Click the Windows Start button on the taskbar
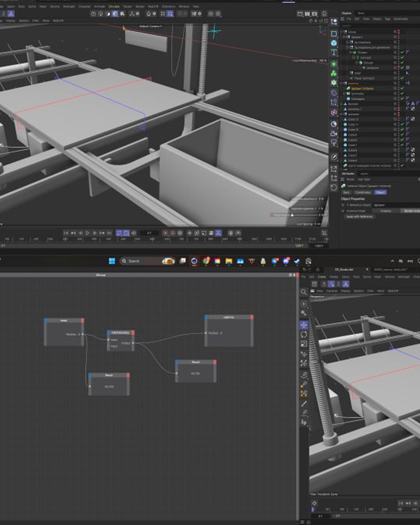Image resolution: width=420 pixels, height=525 pixels. coord(112,261)
